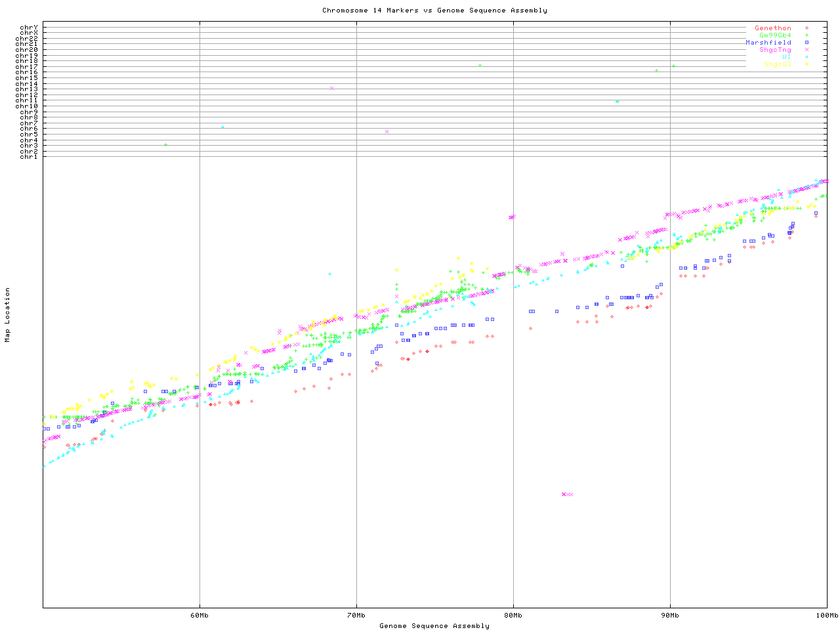Click the Genome Sequence Assembly x-axis title
Viewport: 840px width, 630px height.
click(x=434, y=626)
